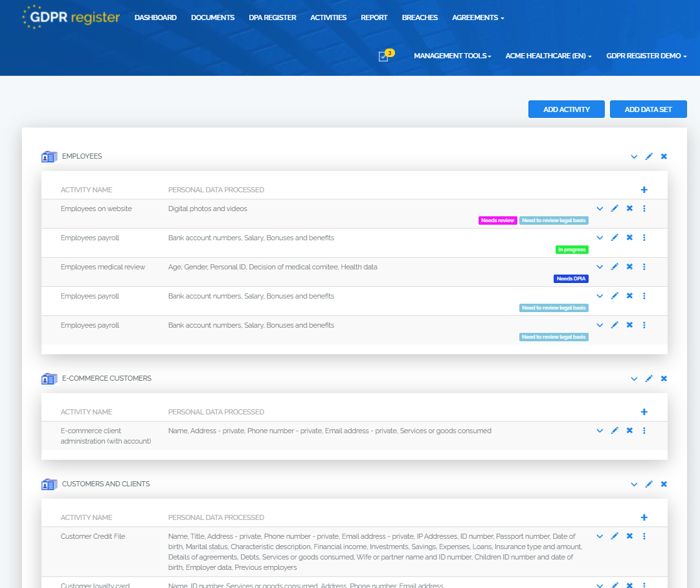Click the Add Activity button
The height and width of the screenshot is (588, 700).
point(566,109)
